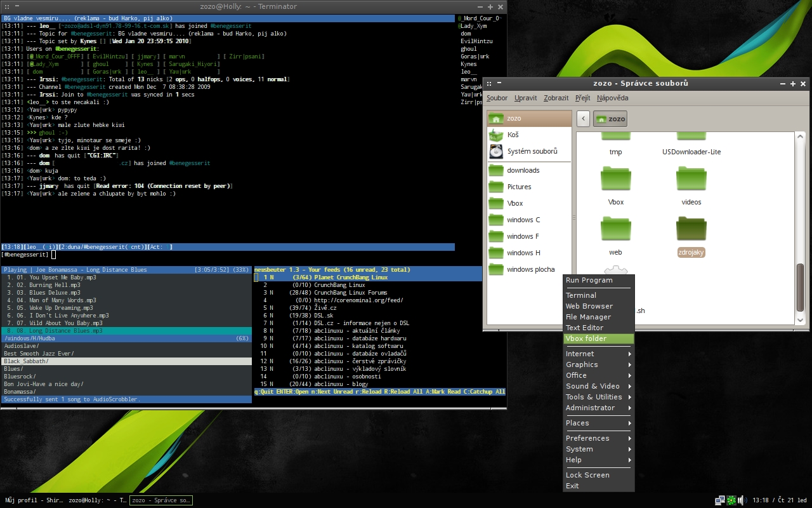812x508 pixels.
Task: Open the Přejít menu
Action: pyautogui.click(x=583, y=98)
